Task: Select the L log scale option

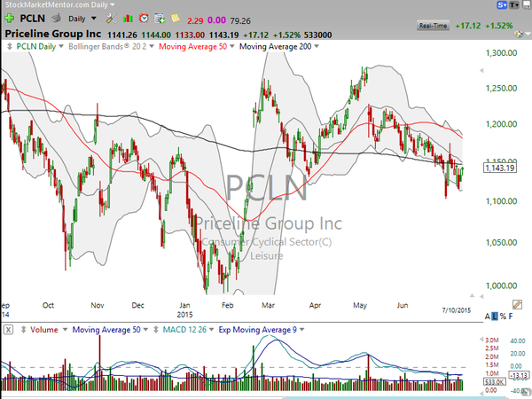Action: coord(495,317)
